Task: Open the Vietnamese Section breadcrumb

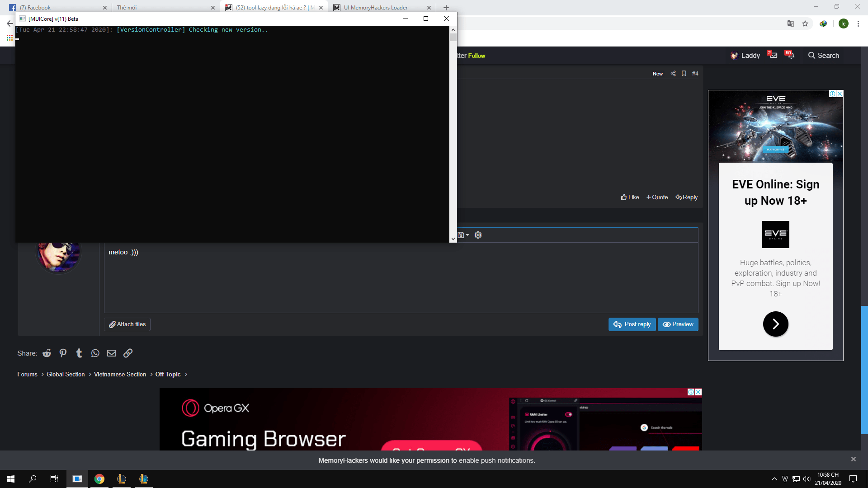Action: pyautogui.click(x=120, y=374)
